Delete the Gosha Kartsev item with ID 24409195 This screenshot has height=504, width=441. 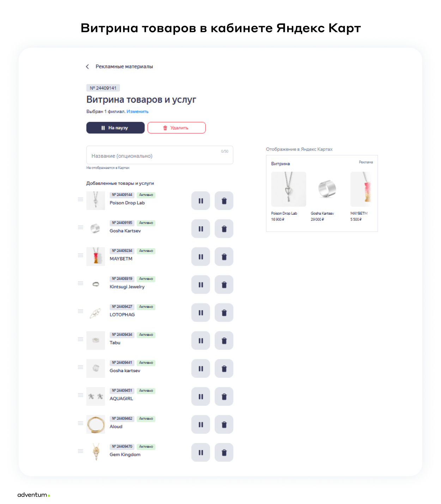click(224, 229)
